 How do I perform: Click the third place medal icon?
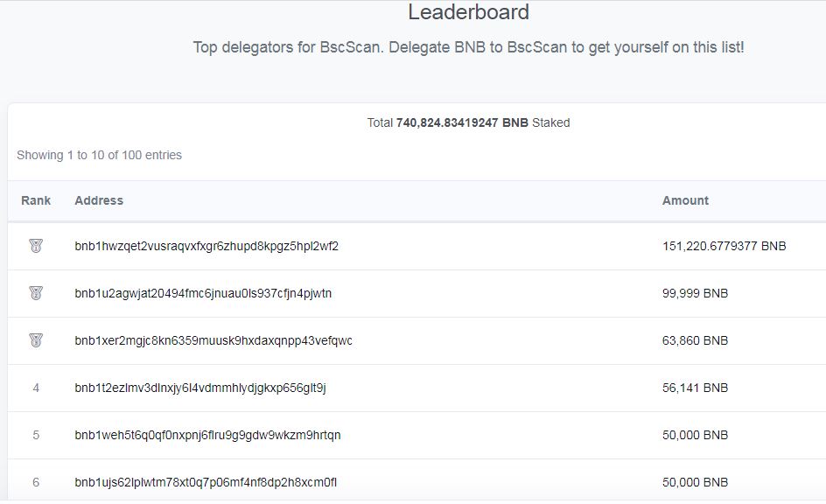click(36, 340)
